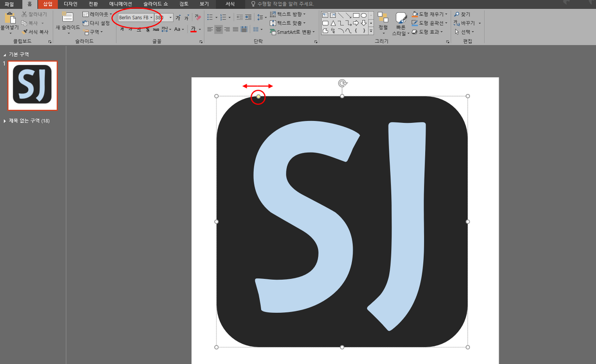Open the Berlin Sans FB font dropdown
The image size is (596, 364).
pyautogui.click(x=151, y=18)
